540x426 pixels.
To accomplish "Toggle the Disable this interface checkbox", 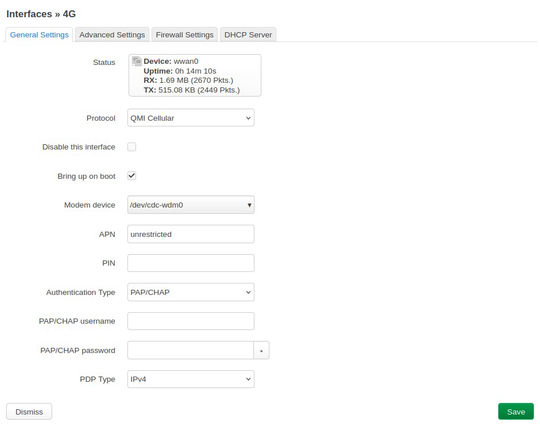I will [x=132, y=147].
